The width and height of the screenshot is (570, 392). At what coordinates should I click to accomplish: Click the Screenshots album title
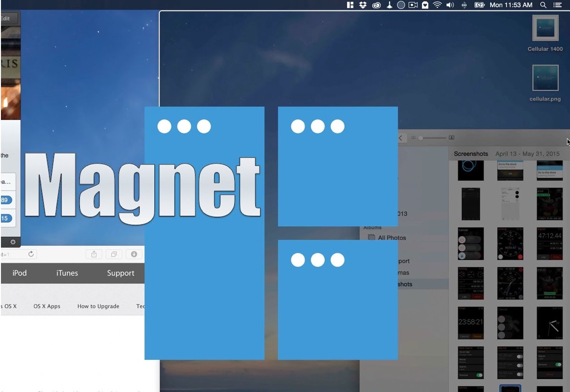coord(471,154)
